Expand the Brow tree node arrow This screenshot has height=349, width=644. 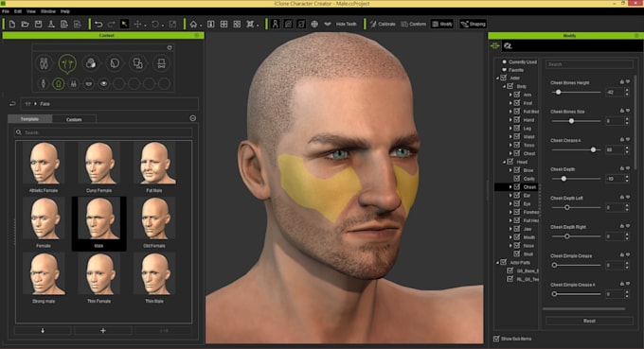tap(510, 170)
